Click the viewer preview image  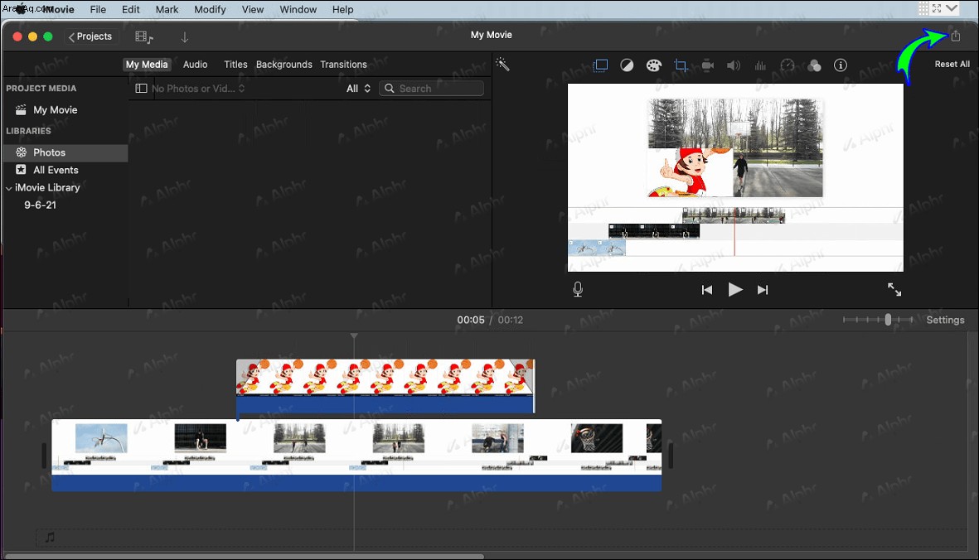tap(735, 178)
